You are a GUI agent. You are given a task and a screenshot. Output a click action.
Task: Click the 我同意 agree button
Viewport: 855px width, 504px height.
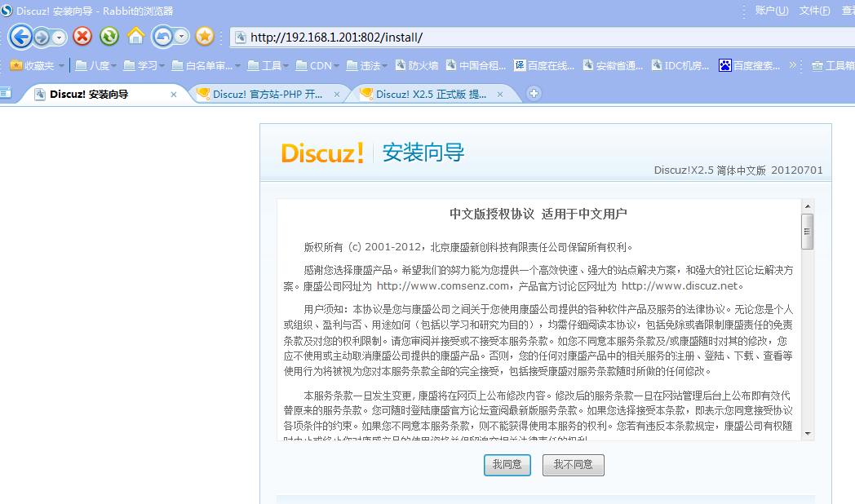507,465
